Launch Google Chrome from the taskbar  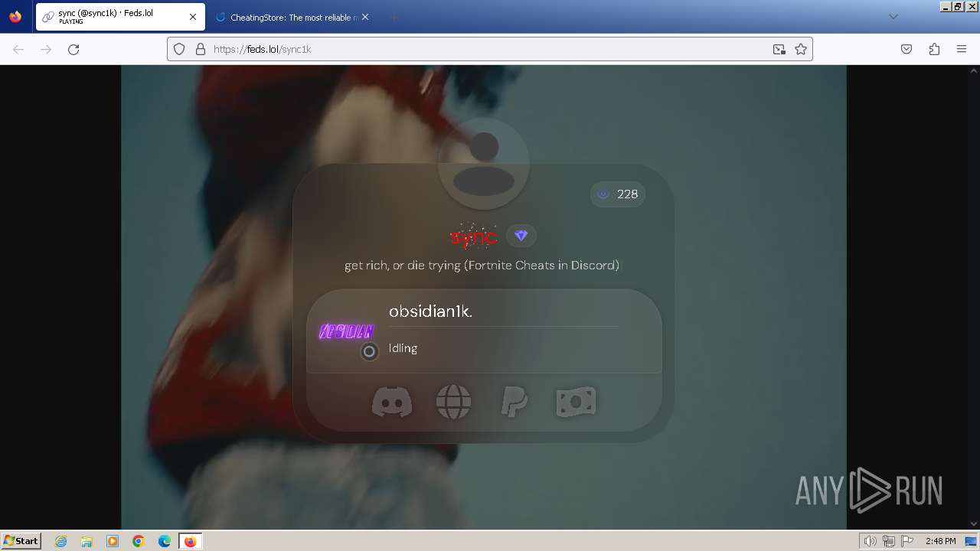coord(139,541)
